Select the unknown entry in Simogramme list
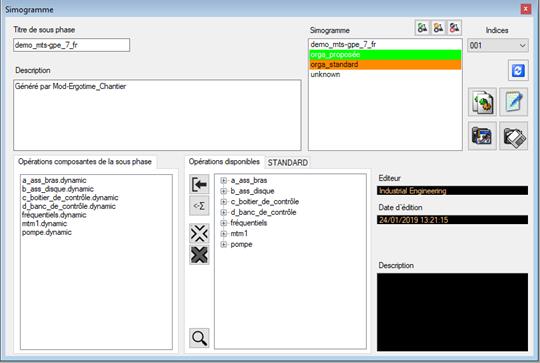The image size is (540, 363). coord(385,74)
